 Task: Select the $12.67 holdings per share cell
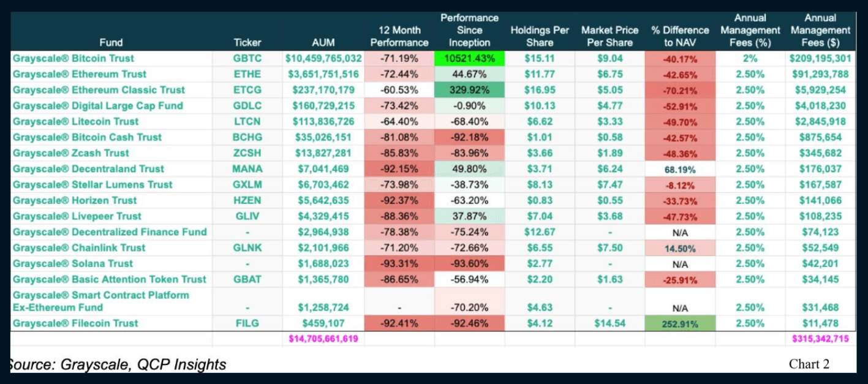pyautogui.click(x=540, y=232)
